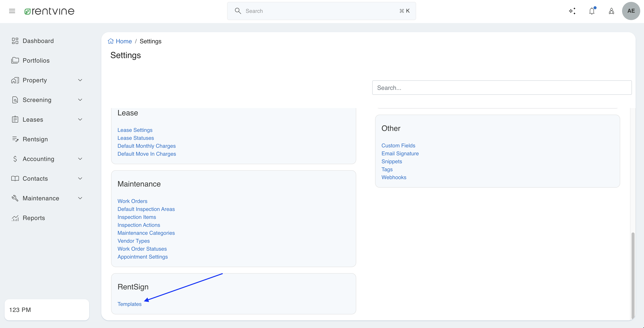644x328 pixels.
Task: Open Lease Settings link
Action: click(135, 130)
